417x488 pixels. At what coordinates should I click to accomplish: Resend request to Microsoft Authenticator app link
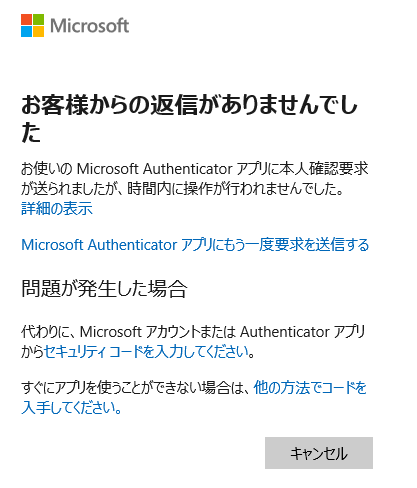(195, 245)
